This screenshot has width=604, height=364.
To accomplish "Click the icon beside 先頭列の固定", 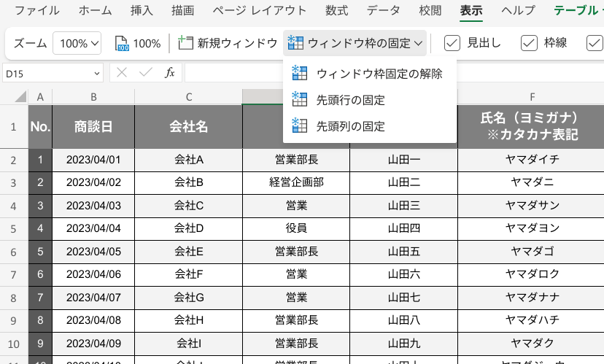I will click(x=299, y=125).
